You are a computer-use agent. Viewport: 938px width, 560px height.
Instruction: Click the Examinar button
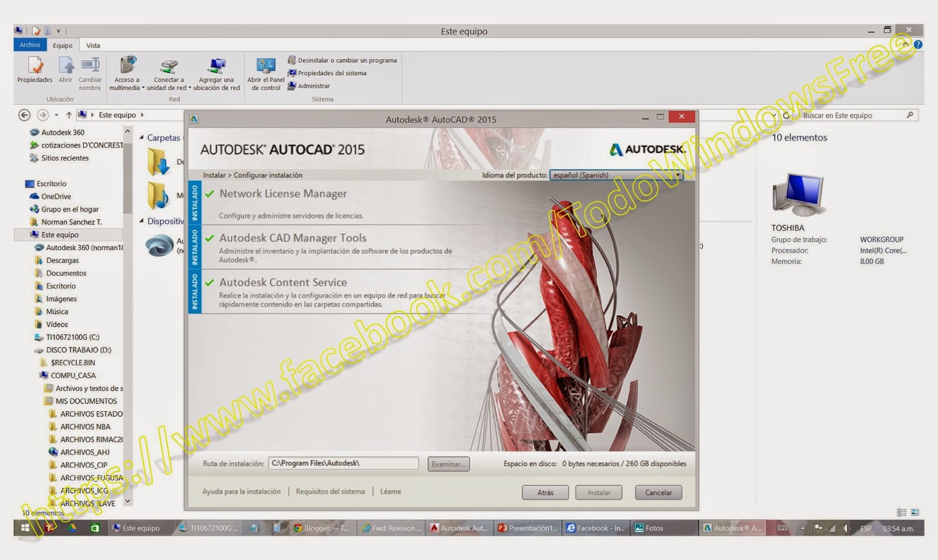(448, 464)
